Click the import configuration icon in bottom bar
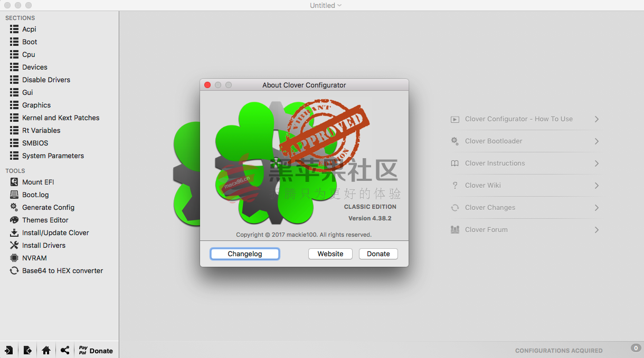Image resolution: width=644 pixels, height=358 pixels. 9,350
